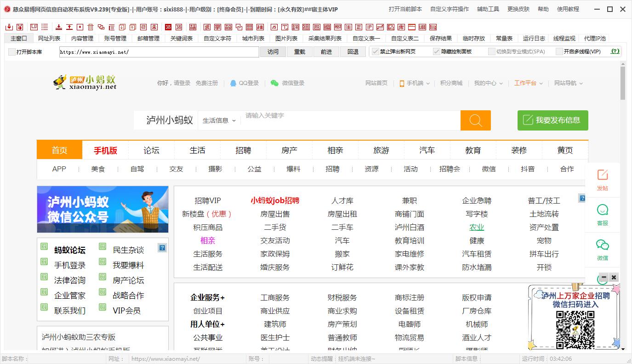This screenshot has width=632, height=364.
Task: Switch to the 运行日志 tab
Action: coord(534,39)
